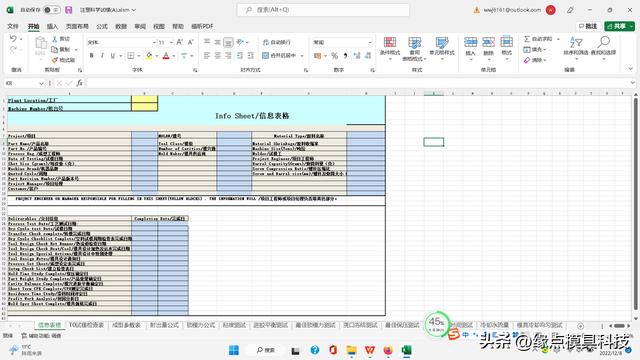Switch to the 插入 (Insert) ribbon tab
This screenshot has height=360, width=640.
[x=52, y=26]
